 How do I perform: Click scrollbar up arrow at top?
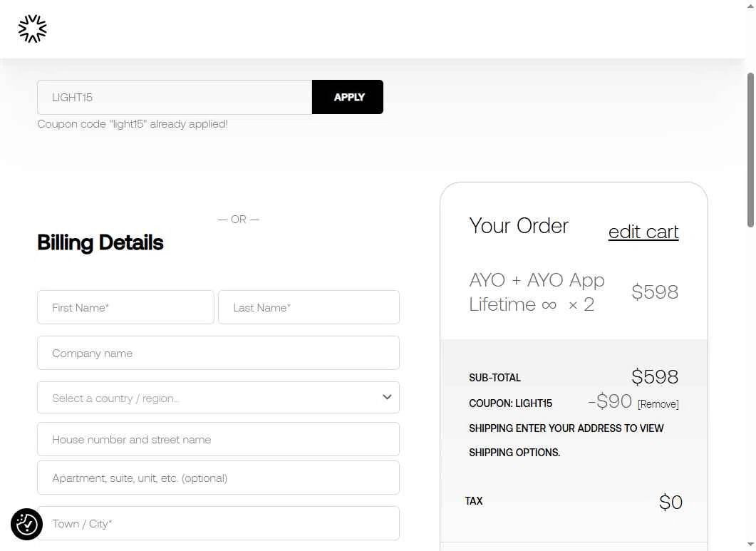751,6
